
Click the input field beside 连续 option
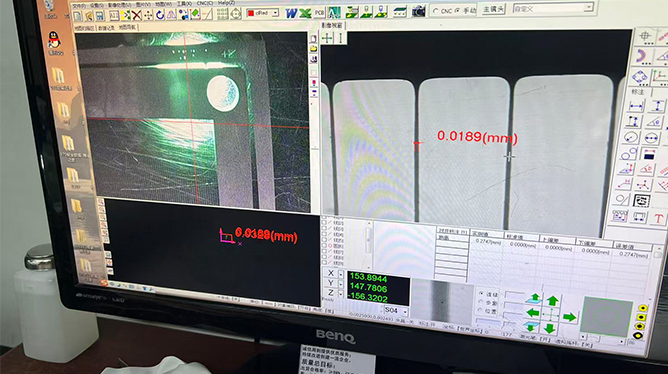pos(514,294)
